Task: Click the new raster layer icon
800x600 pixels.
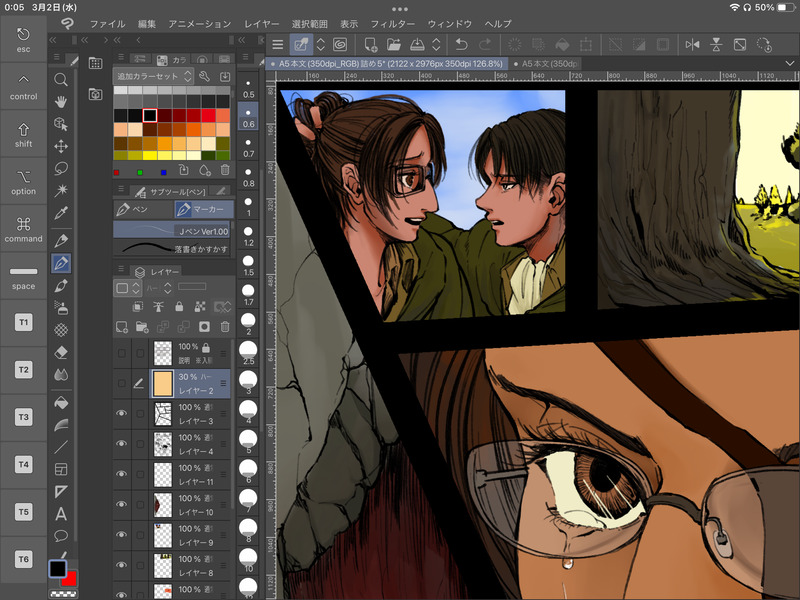Action: click(x=121, y=327)
